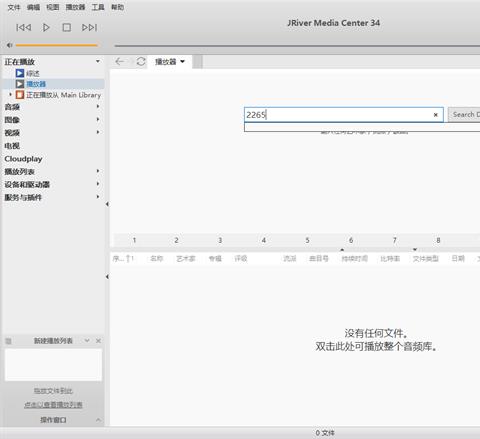Screen dimensions: 480x439
Task: Collapse the 正在播放 section arrow
Action: pos(98,61)
